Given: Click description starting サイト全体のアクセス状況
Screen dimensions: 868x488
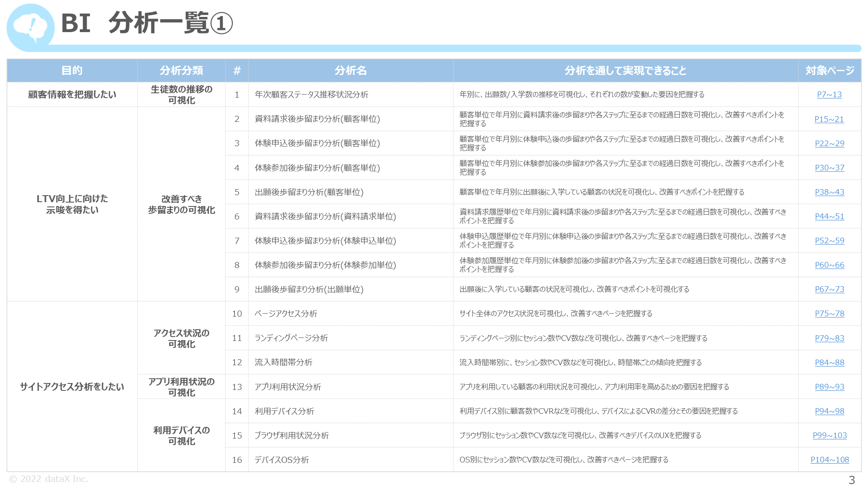Looking at the screenshot, I should point(556,313).
